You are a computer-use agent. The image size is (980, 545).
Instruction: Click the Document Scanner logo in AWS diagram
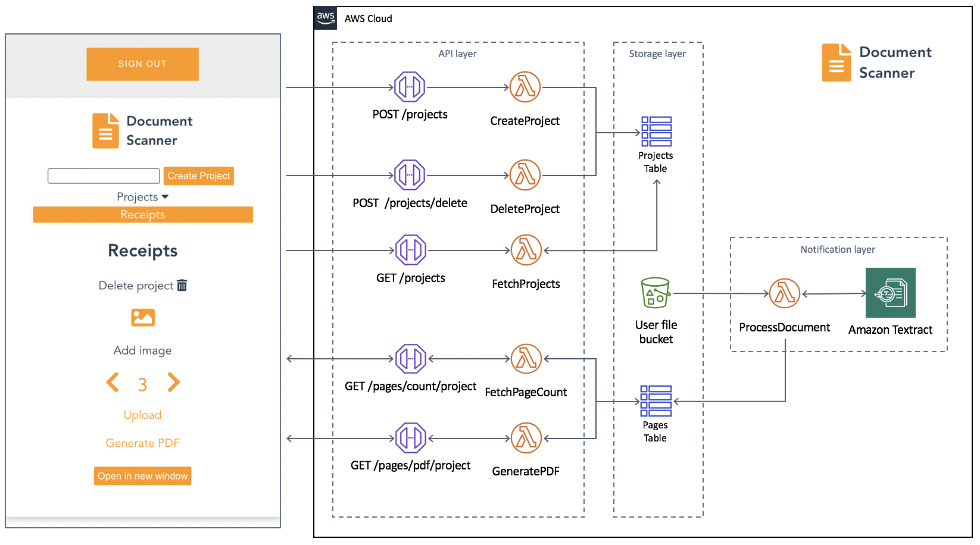(x=837, y=62)
